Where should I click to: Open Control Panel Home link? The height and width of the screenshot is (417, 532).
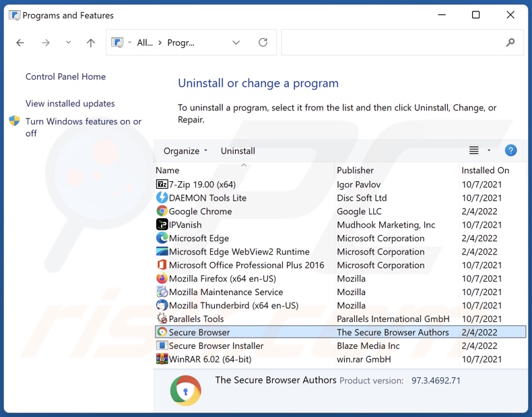pyautogui.click(x=65, y=77)
